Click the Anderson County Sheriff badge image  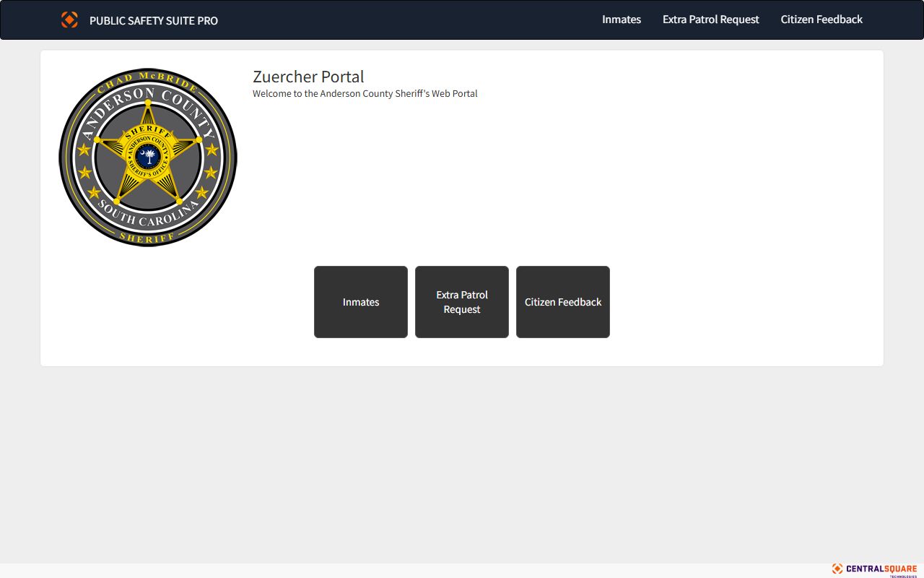click(148, 158)
